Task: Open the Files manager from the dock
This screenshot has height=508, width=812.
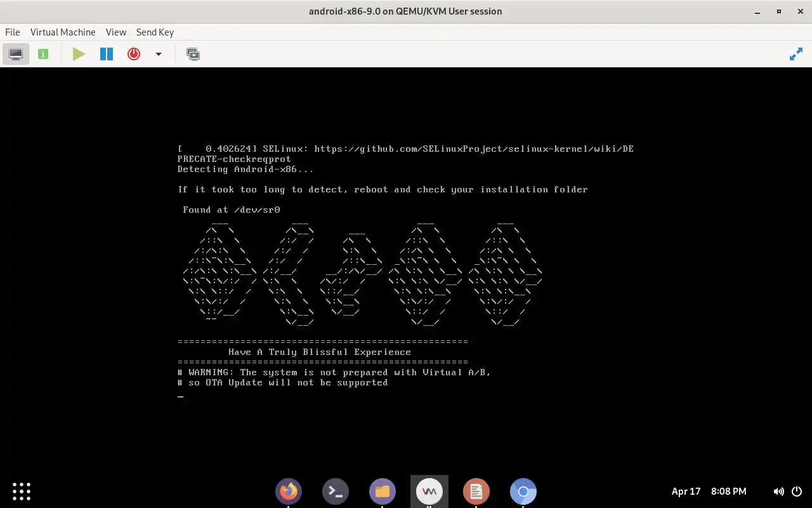Action: (383, 491)
